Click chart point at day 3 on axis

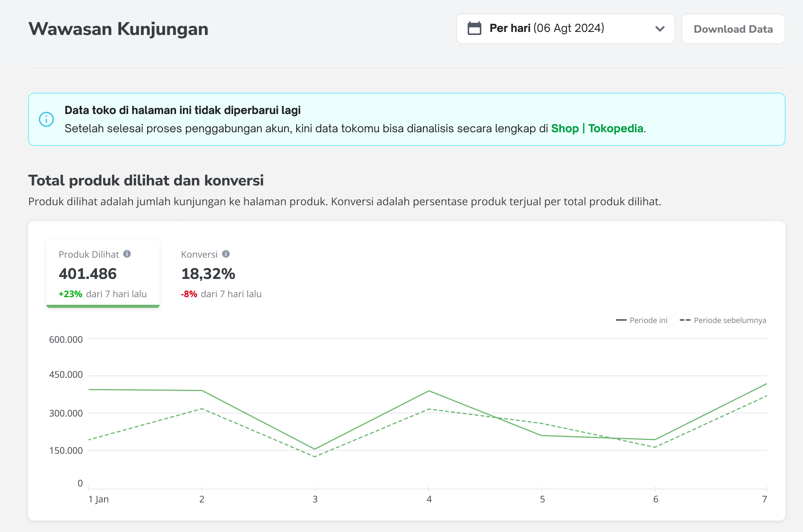(315, 449)
